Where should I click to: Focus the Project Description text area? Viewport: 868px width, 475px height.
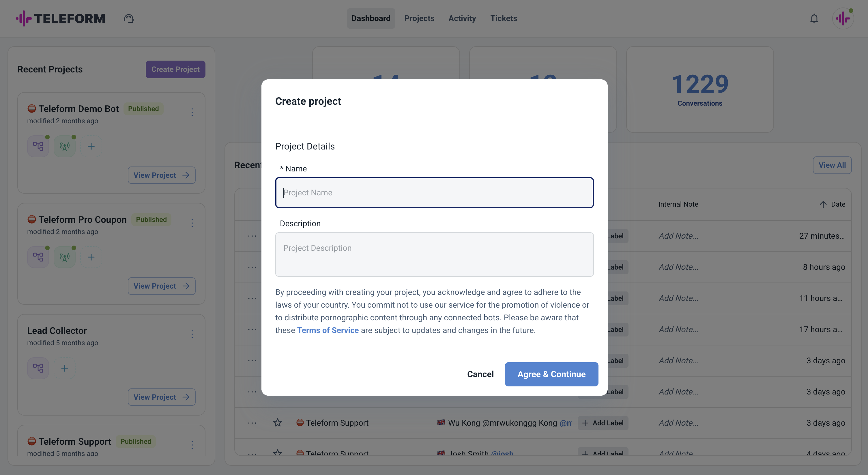pos(434,254)
